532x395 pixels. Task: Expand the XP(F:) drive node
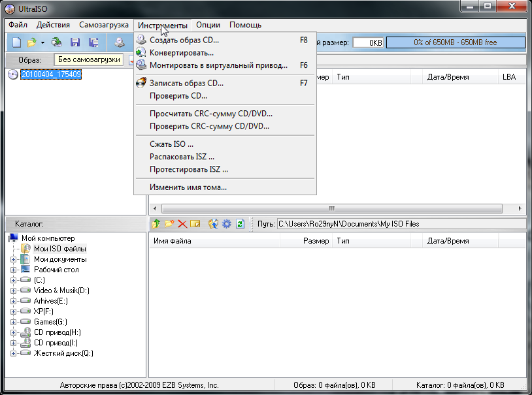pyautogui.click(x=13, y=311)
